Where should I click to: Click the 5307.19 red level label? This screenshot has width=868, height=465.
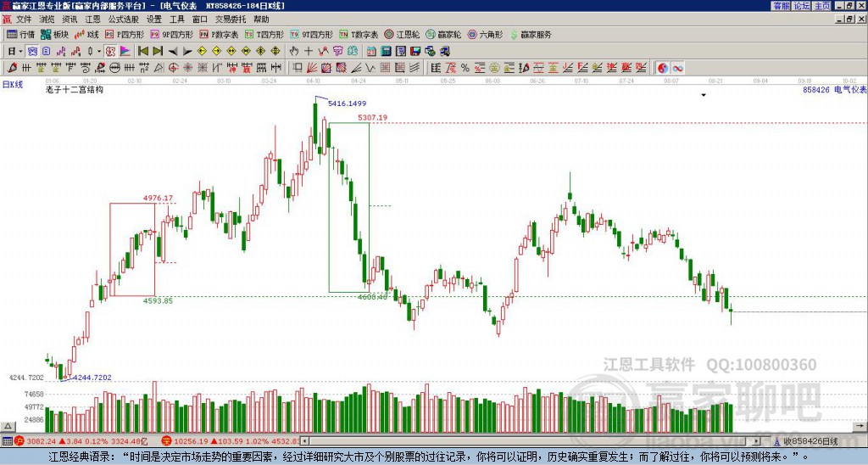(x=373, y=117)
